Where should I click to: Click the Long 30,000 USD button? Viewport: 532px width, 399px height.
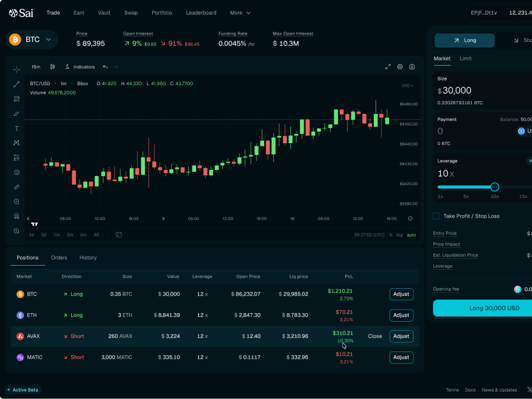[x=482, y=308]
